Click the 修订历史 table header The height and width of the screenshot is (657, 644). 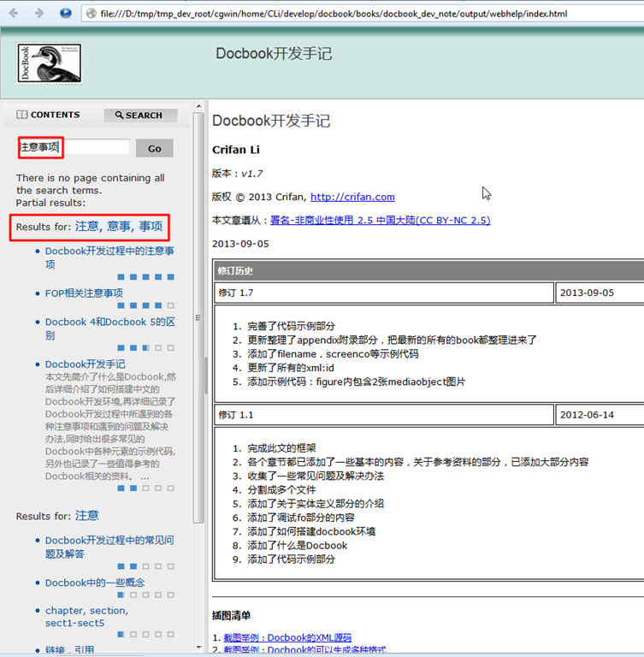coord(428,270)
